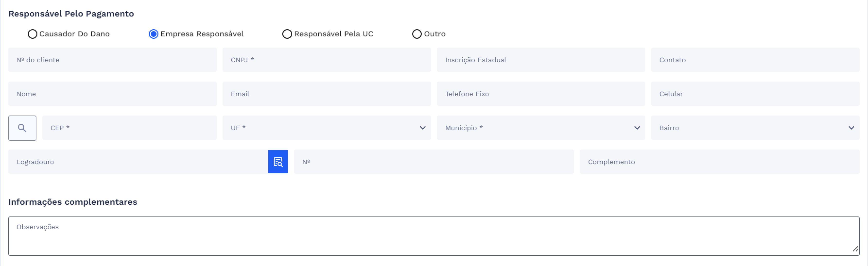Click the Telefone Fixo field
The width and height of the screenshot is (868, 266).
(540, 94)
